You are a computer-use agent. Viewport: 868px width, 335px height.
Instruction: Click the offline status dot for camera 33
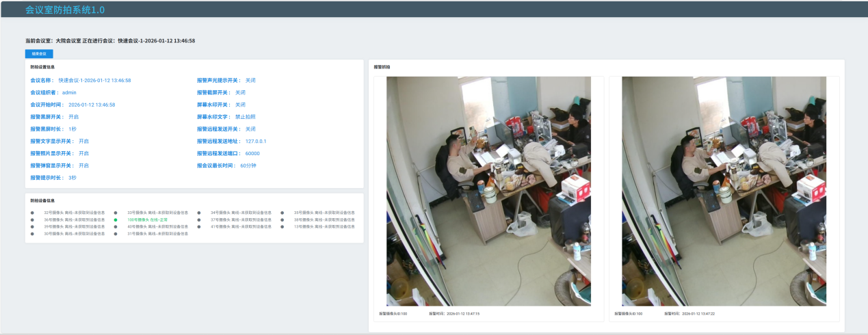coord(116,213)
